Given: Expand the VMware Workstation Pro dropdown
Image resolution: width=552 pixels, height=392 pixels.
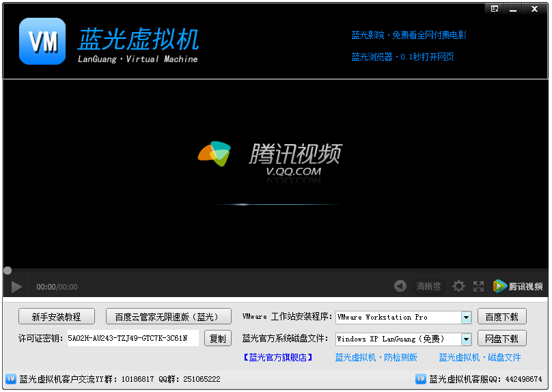Looking at the screenshot, I should click(x=466, y=318).
